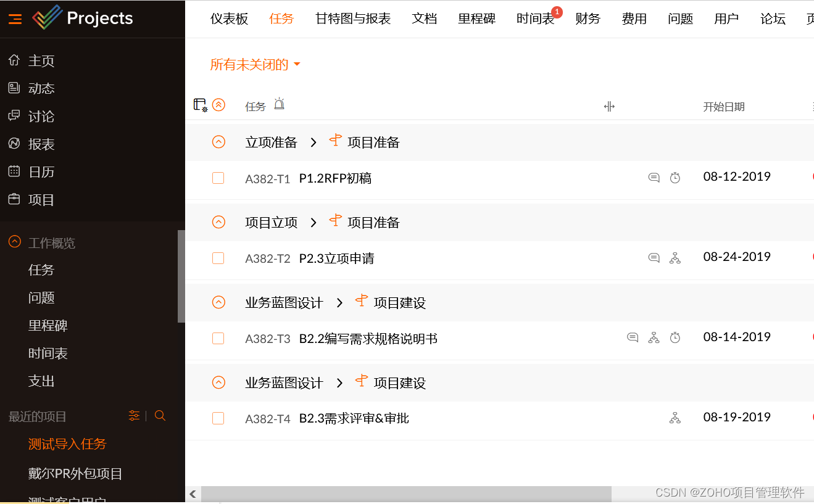
Task: Open the 主页 home icon
Action: 14,60
